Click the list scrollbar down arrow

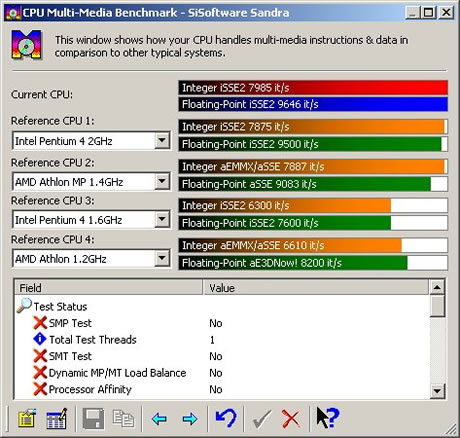pyautogui.click(x=437, y=390)
